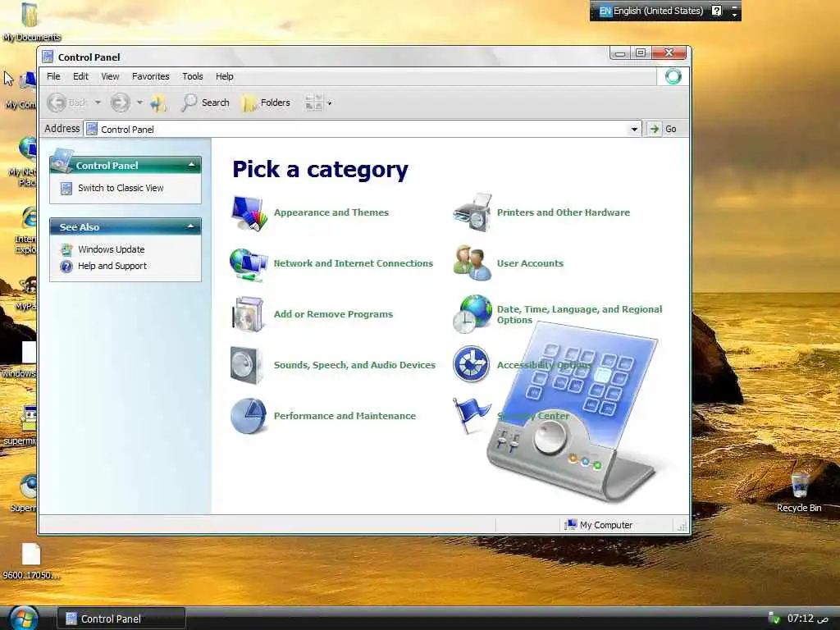840x630 pixels.
Task: Click the Printers and Other Hardware text link
Action: [563, 212]
